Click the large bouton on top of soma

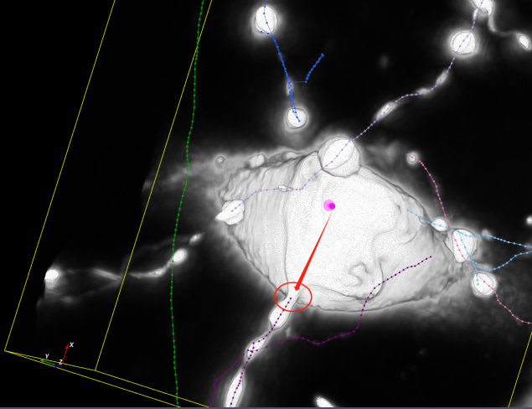(340, 156)
